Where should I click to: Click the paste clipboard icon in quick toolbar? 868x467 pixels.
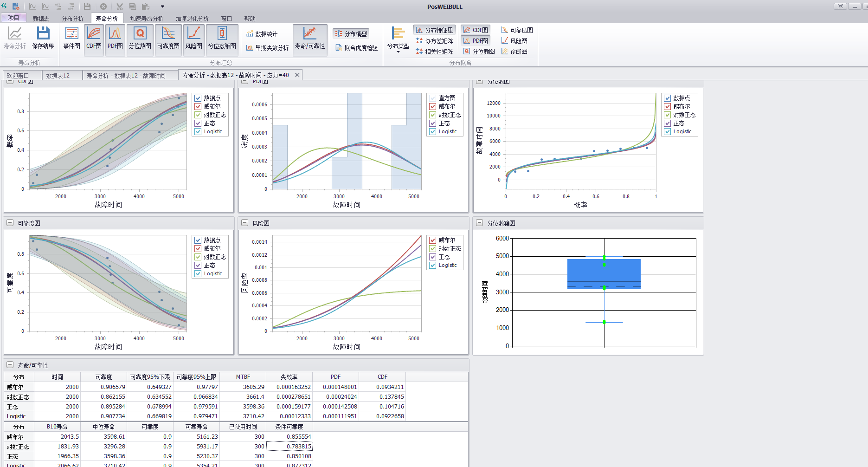point(146,6)
